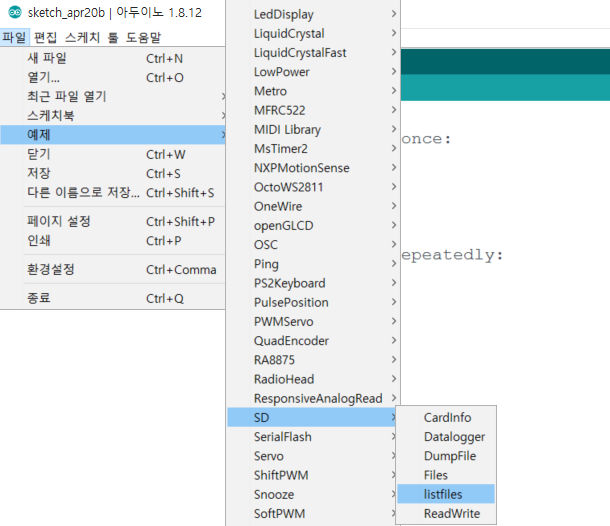This screenshot has width=610, height=526.
Task: Expand SoftPWM examples submenu
Action: pos(311,513)
